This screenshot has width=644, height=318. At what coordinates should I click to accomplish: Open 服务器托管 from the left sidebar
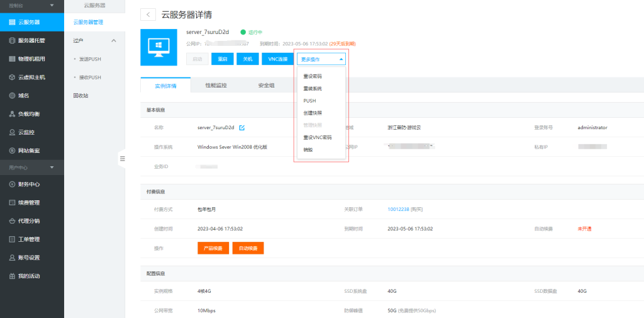[x=31, y=40]
